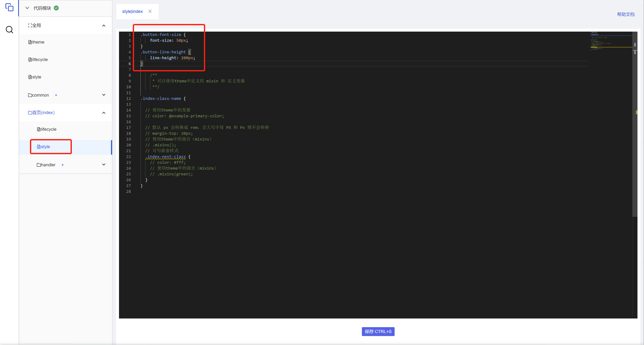Click the 保存 CTRL+S save button

(x=378, y=332)
